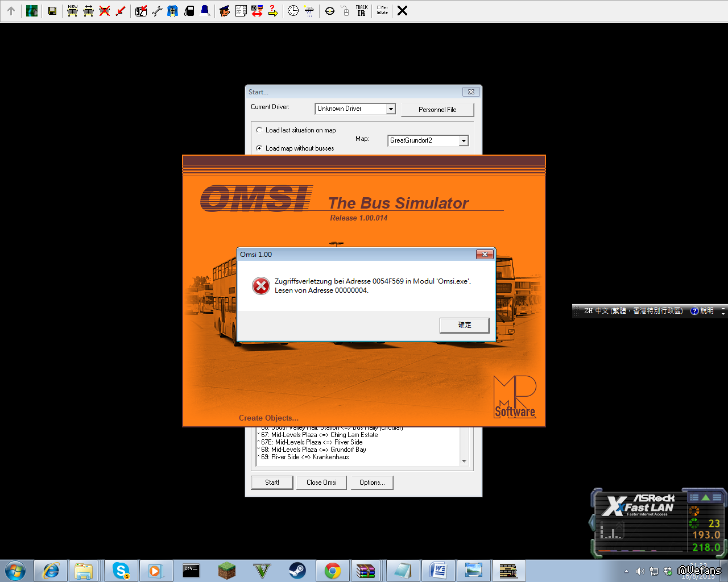728x582 pixels.
Task: Click the NEW bus toolbar icon
Action: [x=73, y=11]
